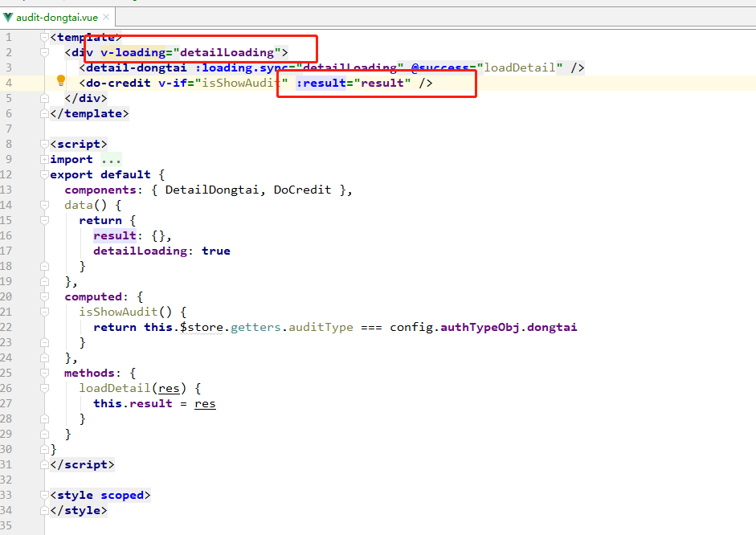Click the res parameter of loadDetail
Image resolution: width=756 pixels, height=535 pixels.
[169, 389]
